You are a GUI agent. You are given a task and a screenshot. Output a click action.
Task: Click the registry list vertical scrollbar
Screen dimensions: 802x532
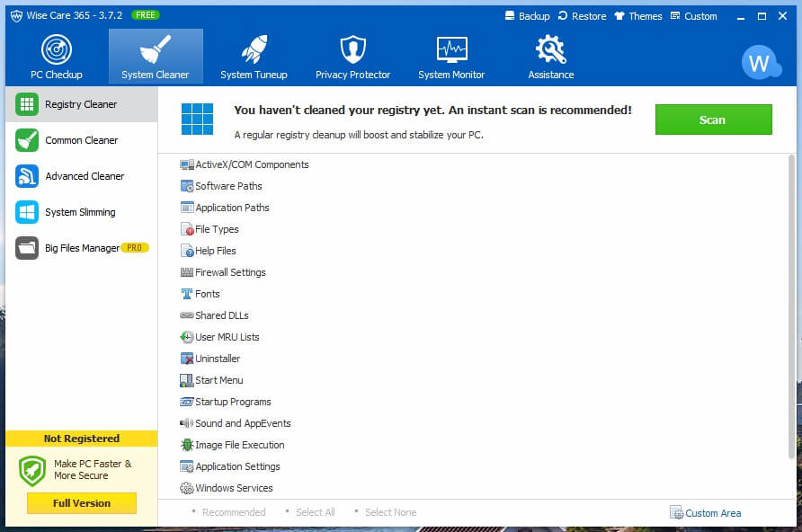click(792, 306)
